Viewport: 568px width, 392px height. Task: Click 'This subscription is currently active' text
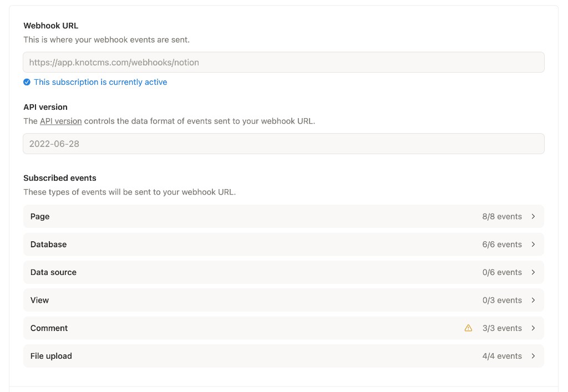[x=100, y=82]
